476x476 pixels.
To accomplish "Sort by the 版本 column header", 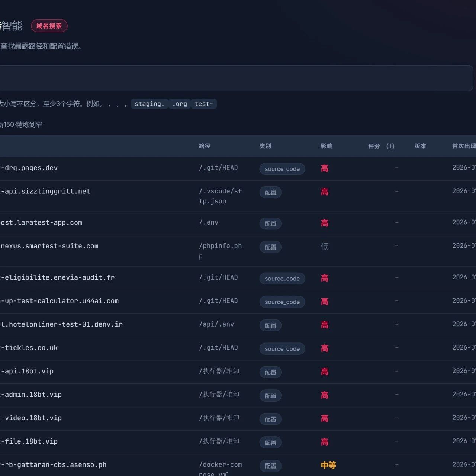I will (420, 146).
